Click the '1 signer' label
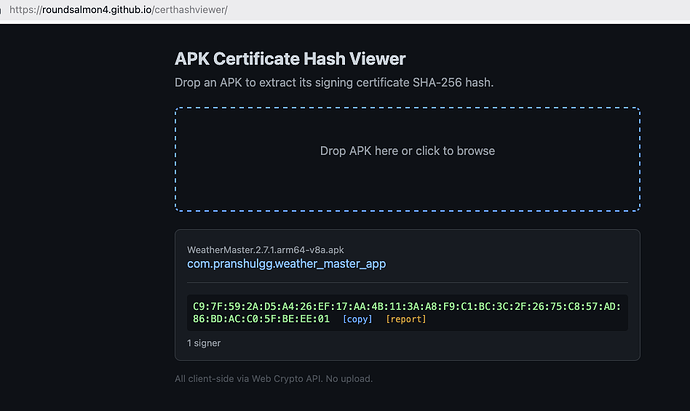690x411 pixels. (204, 343)
